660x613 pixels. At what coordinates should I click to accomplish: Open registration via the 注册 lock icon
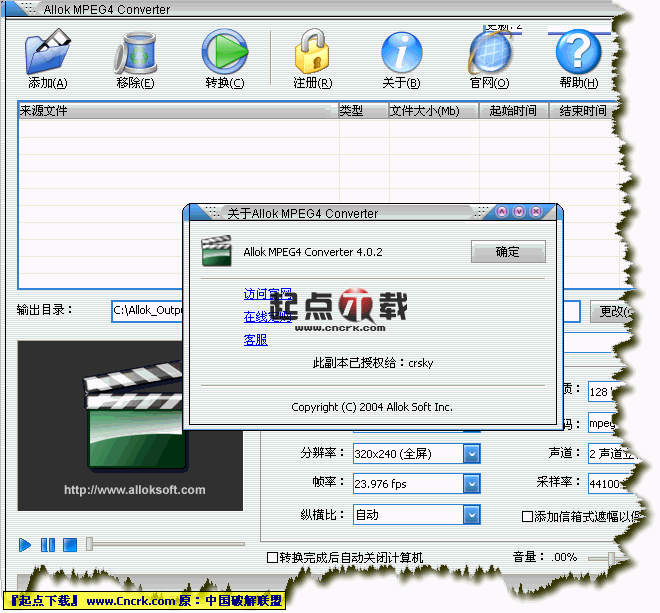[x=312, y=51]
